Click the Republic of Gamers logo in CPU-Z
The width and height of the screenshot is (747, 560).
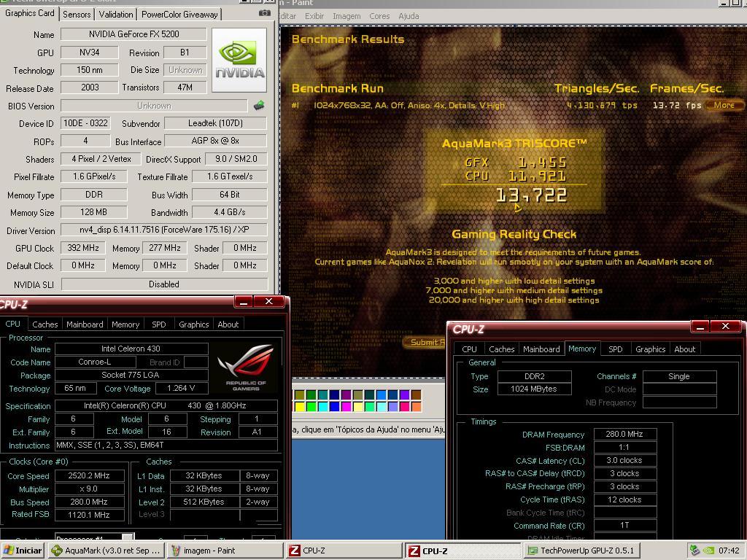tap(245, 367)
